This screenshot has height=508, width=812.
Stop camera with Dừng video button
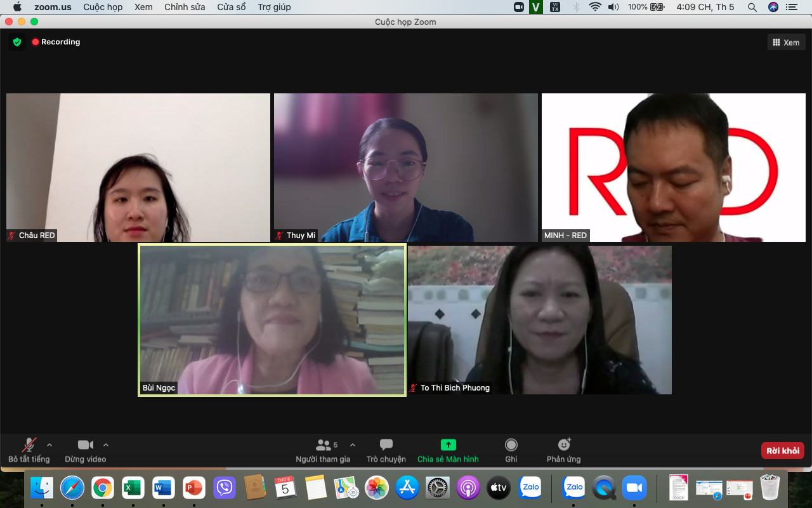click(86, 450)
